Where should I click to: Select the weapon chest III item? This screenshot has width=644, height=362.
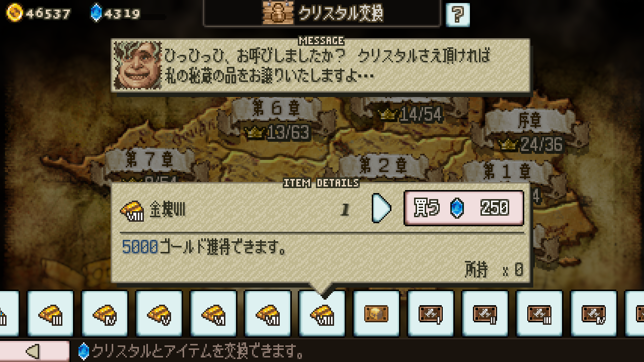539,314
